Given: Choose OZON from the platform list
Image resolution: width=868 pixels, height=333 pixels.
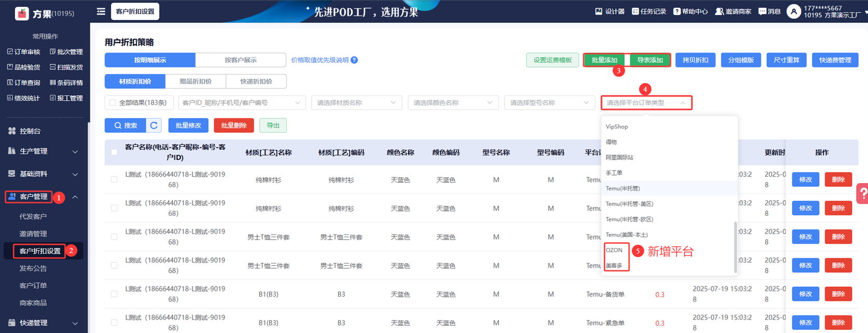Looking at the screenshot, I should pyautogui.click(x=614, y=250).
